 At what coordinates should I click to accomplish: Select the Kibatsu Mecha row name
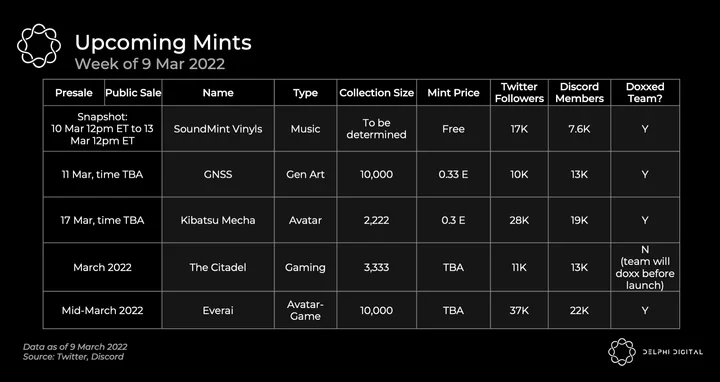pos(218,220)
